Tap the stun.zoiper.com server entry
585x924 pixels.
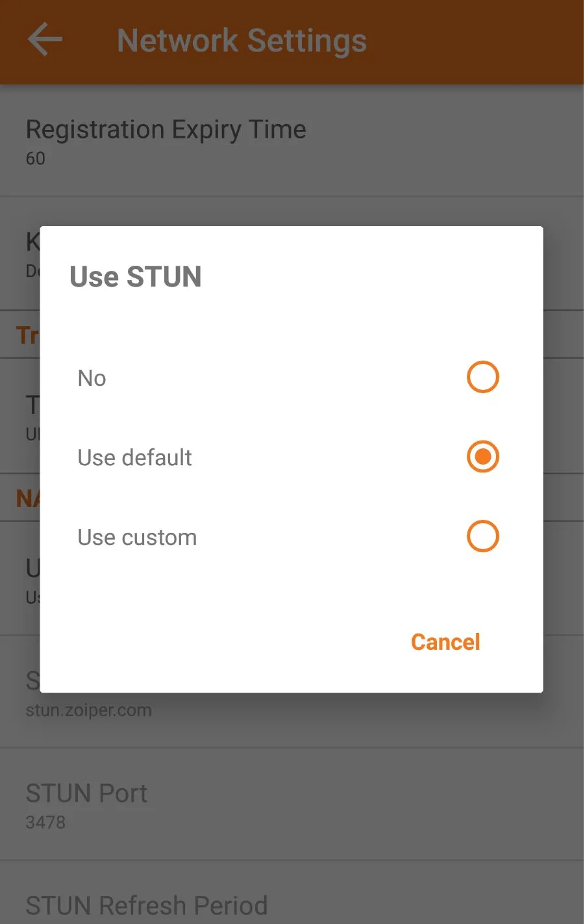point(89,710)
